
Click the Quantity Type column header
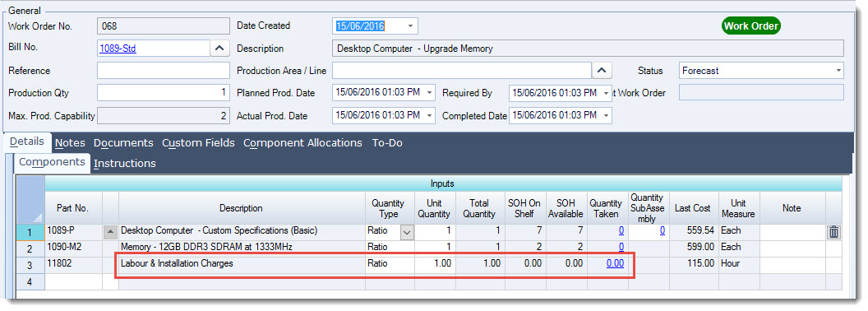(390, 208)
